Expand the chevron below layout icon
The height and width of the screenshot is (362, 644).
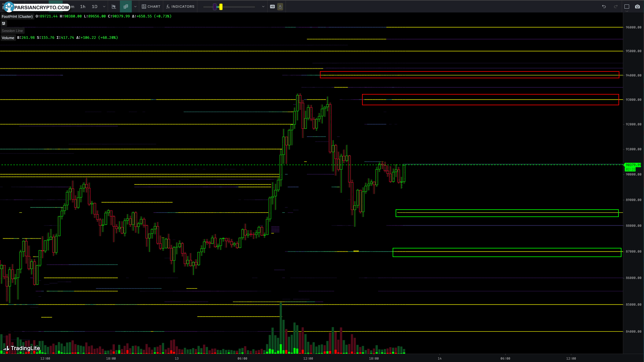tap(627, 11)
